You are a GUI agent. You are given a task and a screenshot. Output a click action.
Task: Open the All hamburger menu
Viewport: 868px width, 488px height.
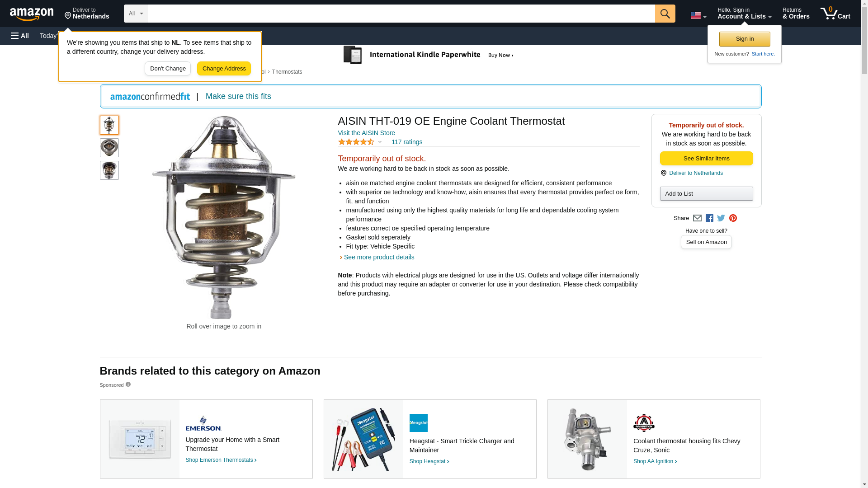tap(20, 36)
